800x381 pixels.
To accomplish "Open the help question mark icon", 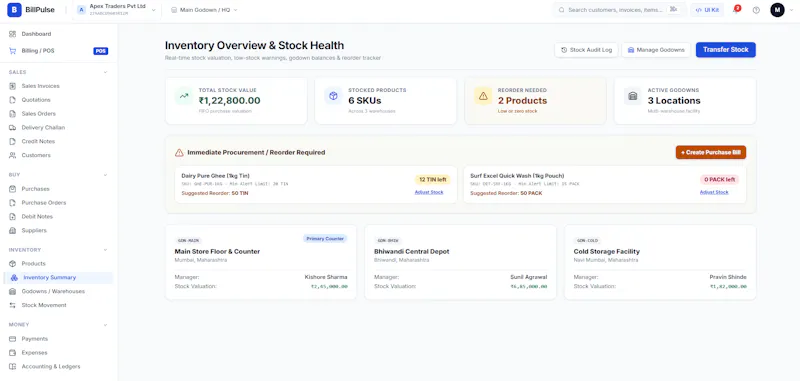I will (x=756, y=10).
